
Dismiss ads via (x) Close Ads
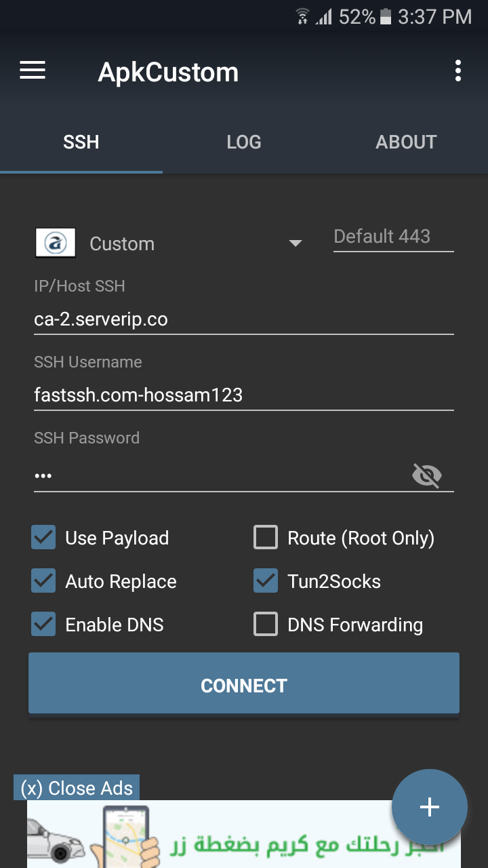coord(77,788)
